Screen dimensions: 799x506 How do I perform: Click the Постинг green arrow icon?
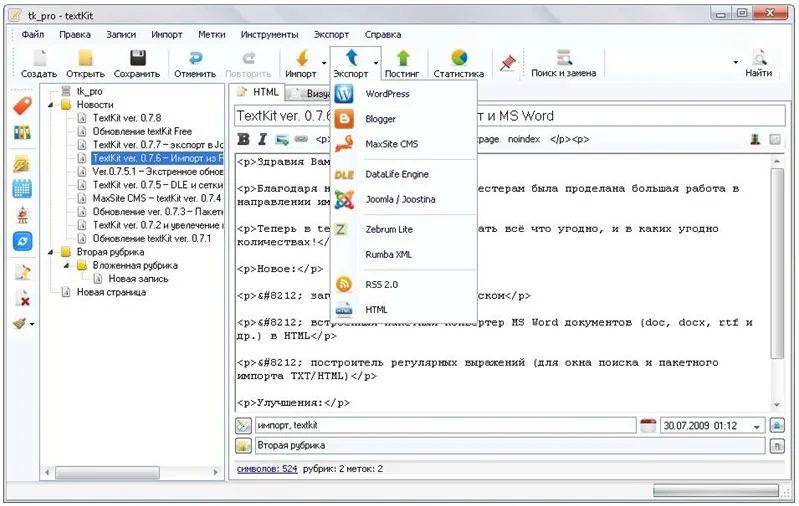point(402,58)
